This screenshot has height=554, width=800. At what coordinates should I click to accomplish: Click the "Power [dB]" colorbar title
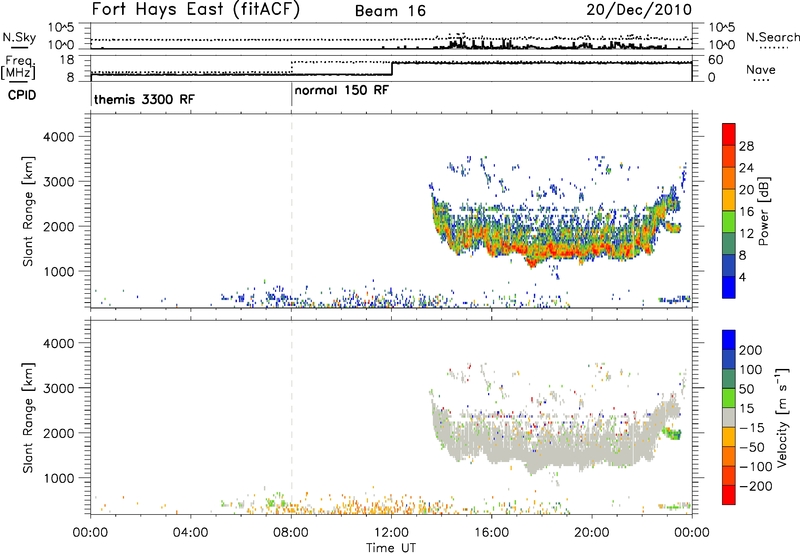click(764, 211)
